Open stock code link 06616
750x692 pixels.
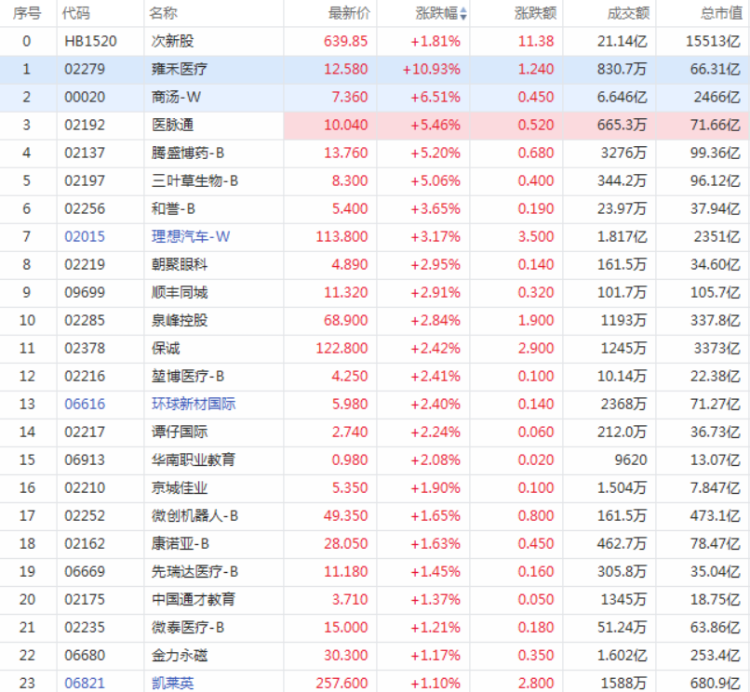pos(85,404)
